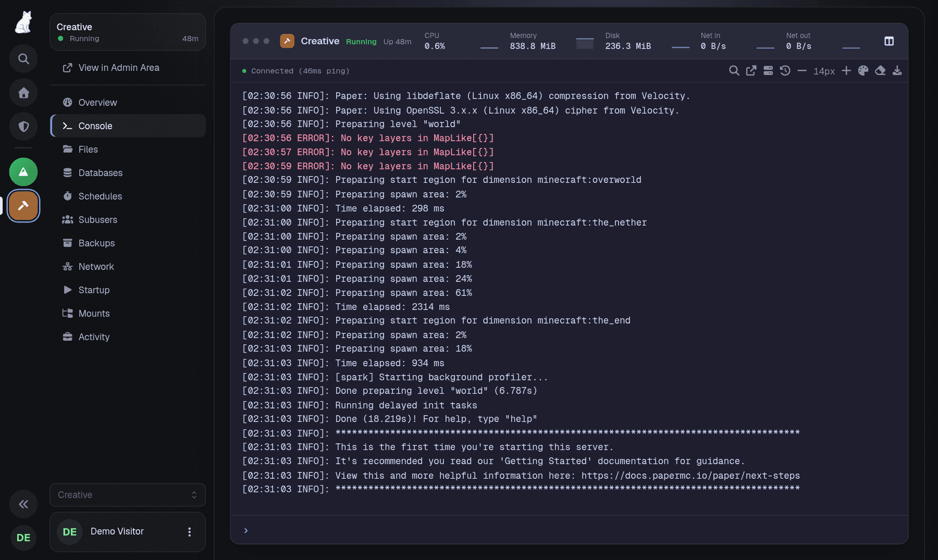
Task: Open the console color theme palette
Action: point(863,71)
